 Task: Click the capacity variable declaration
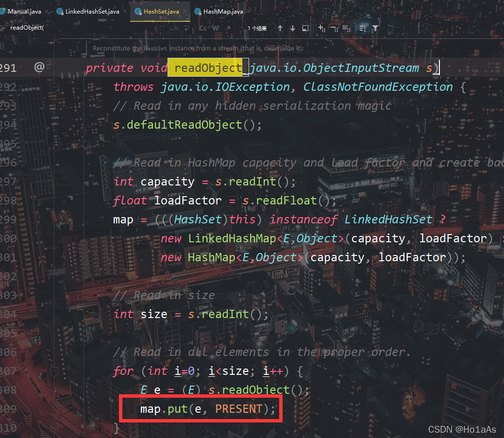(x=168, y=182)
